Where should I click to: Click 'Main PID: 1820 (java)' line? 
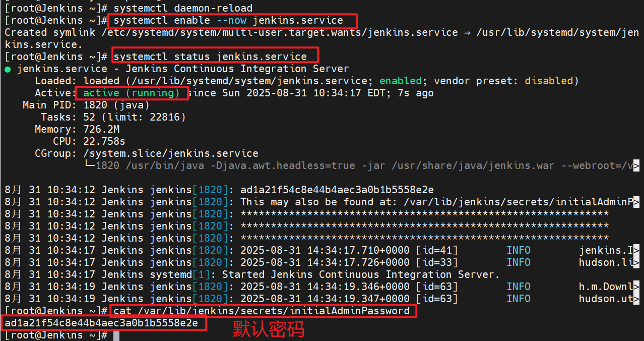pyautogui.click(x=86, y=105)
